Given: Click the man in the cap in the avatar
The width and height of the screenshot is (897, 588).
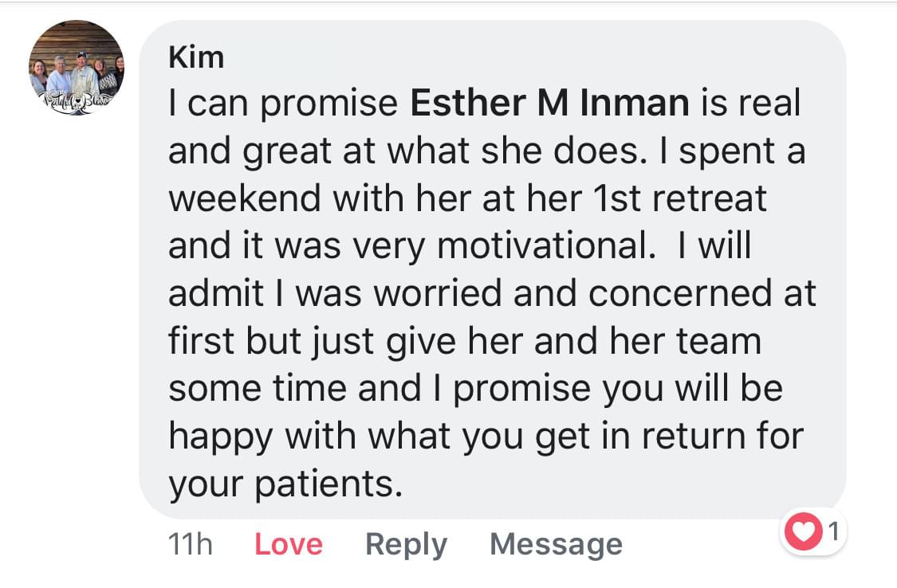Looking at the screenshot, I should [x=84, y=73].
